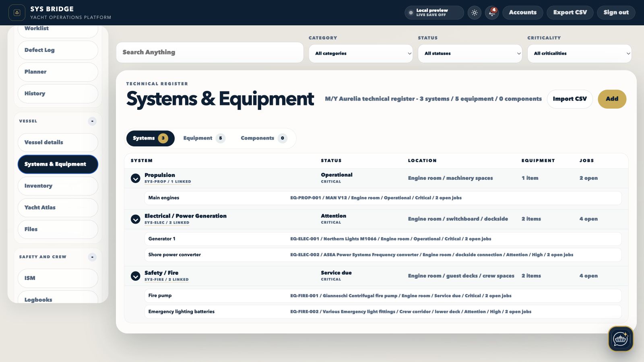Open the Shore power converter row

click(x=383, y=255)
